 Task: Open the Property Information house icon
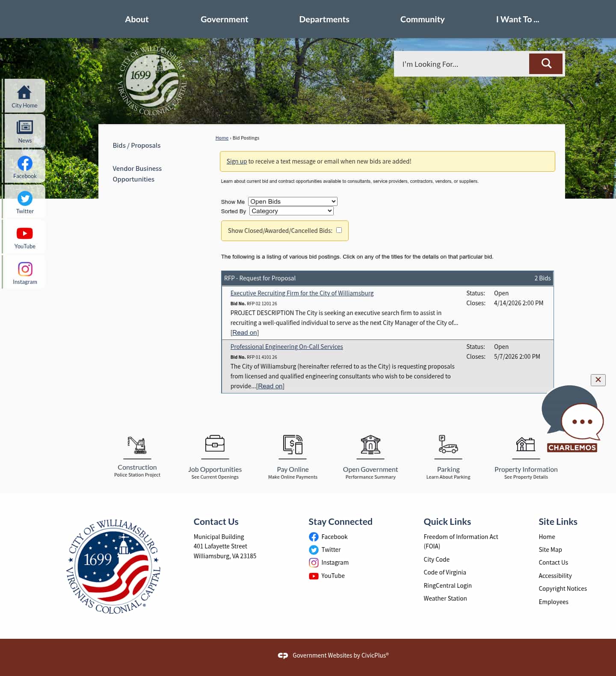tap(526, 444)
